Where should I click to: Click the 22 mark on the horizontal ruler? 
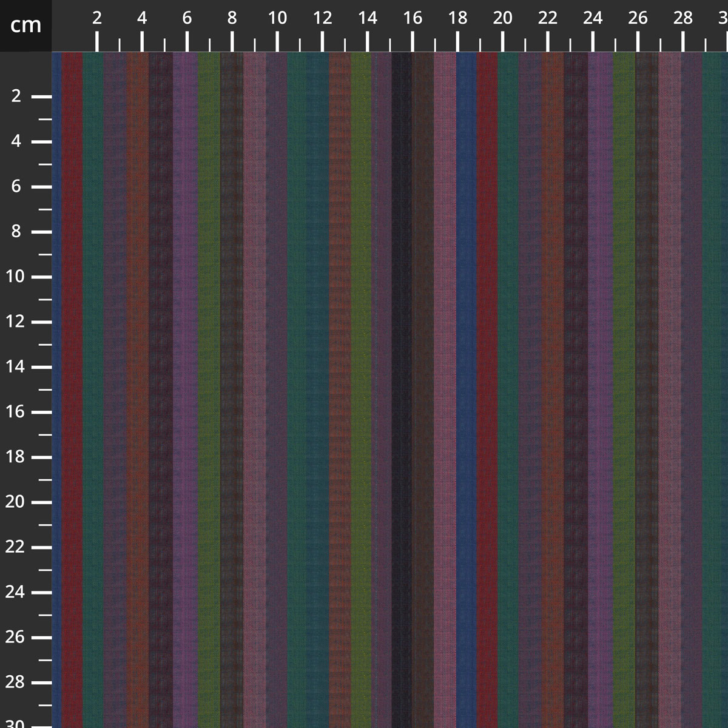click(x=548, y=18)
